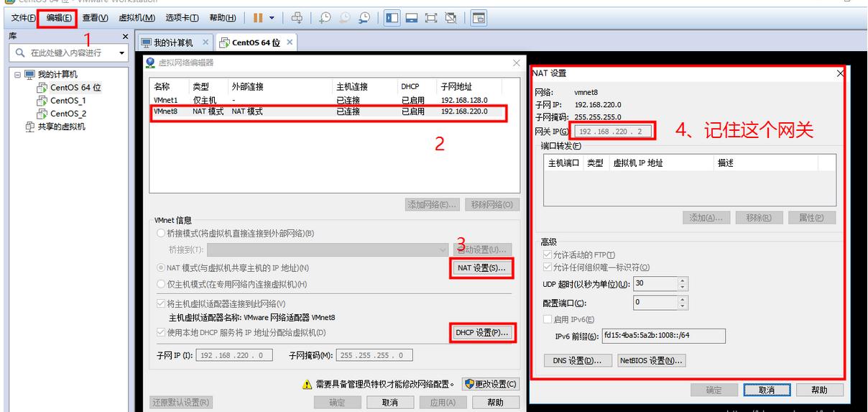This screenshot has height=412, width=868.
Task: Open the 编辑(E) menu
Action: [x=59, y=17]
